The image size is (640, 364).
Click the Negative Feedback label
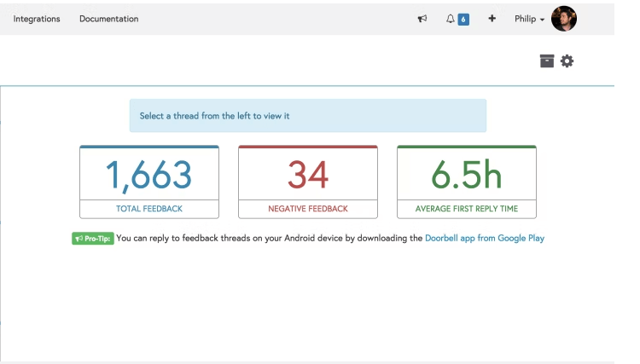pos(308,209)
